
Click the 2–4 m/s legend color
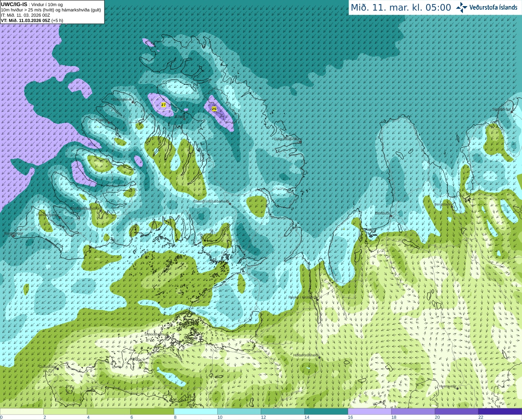click(x=65, y=411)
